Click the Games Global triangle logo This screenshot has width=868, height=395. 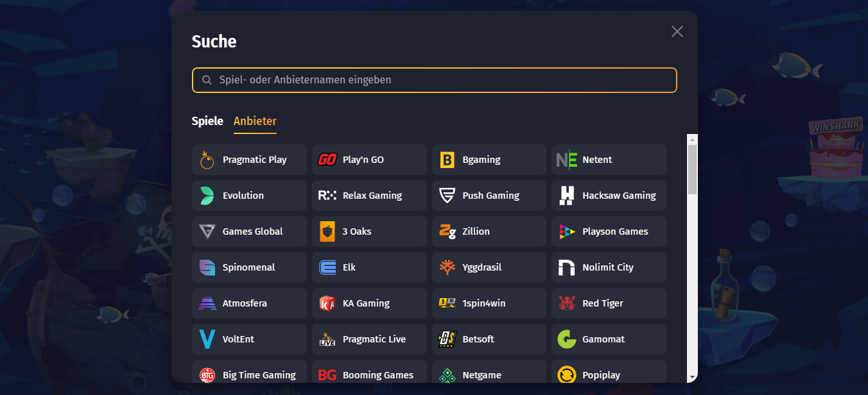pos(207,231)
